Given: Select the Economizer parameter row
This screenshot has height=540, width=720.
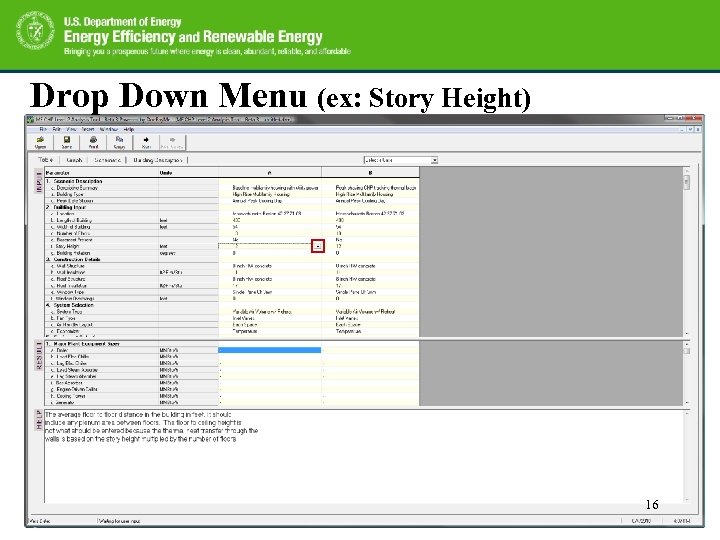Looking at the screenshot, I should click(101, 331).
